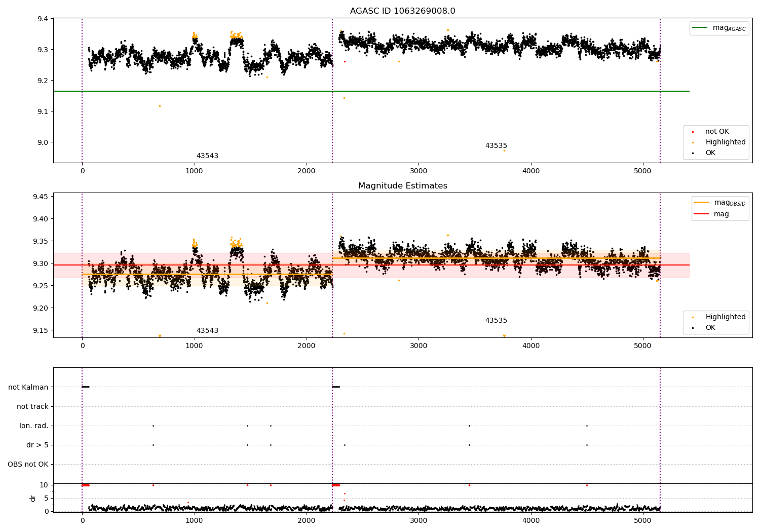
Task: Click the '43535' observation label in top plot
Action: pos(496,146)
